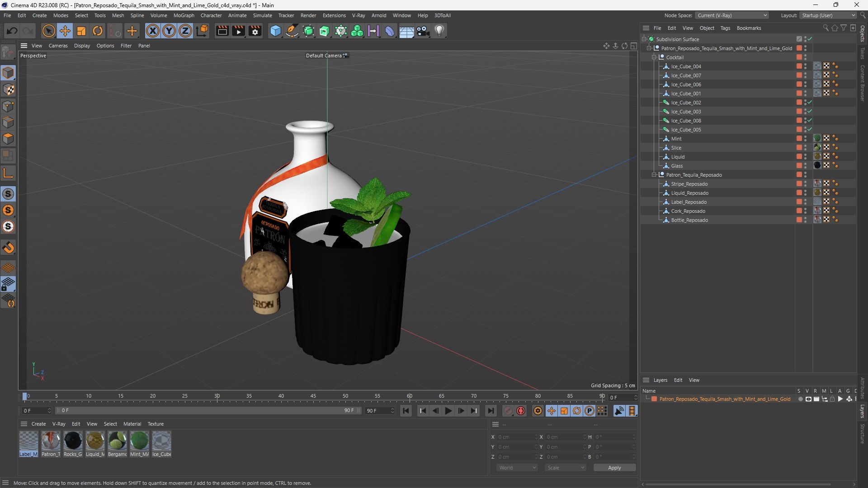Screen dimensions: 868x488
Task: Select the Rotate tool
Action: click(x=98, y=31)
